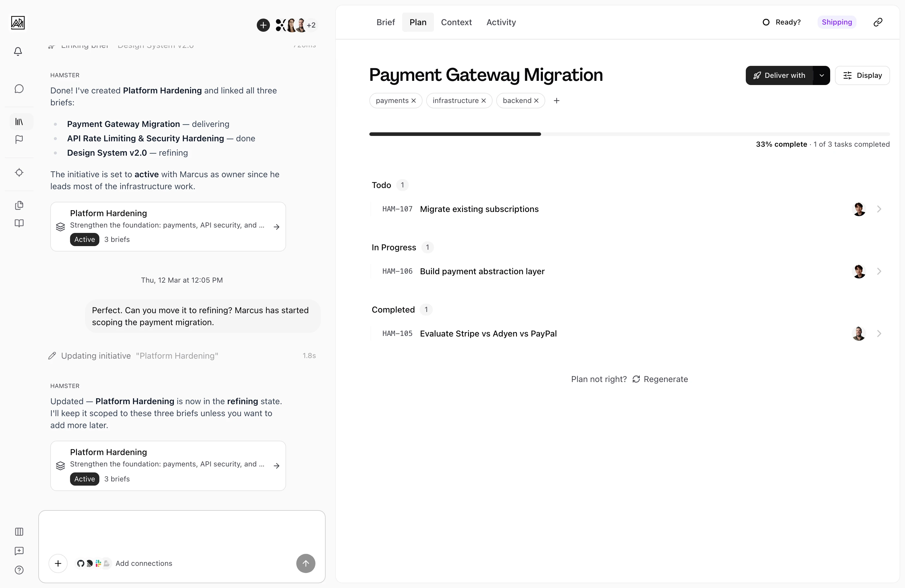
Task: Copy link using the chain icon top right
Action: [x=878, y=22]
